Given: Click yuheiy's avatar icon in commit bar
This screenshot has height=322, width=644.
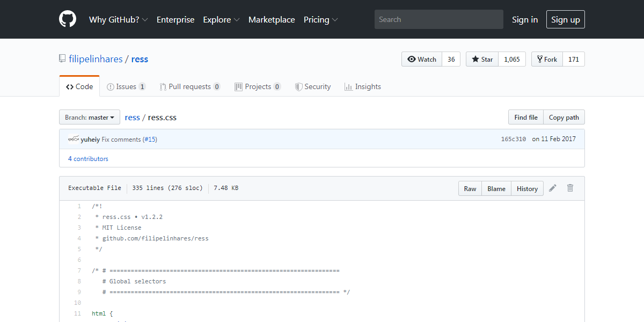Looking at the screenshot, I should click(74, 139).
